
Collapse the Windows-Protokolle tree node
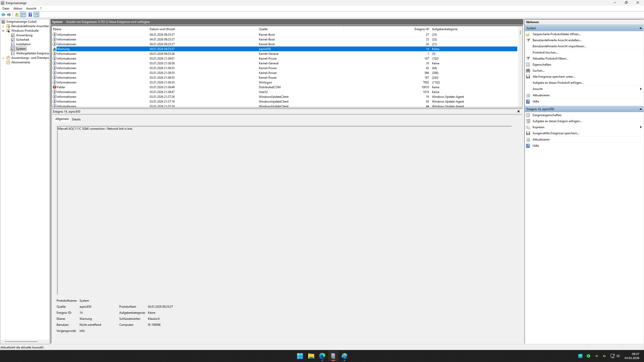pyautogui.click(x=3, y=31)
